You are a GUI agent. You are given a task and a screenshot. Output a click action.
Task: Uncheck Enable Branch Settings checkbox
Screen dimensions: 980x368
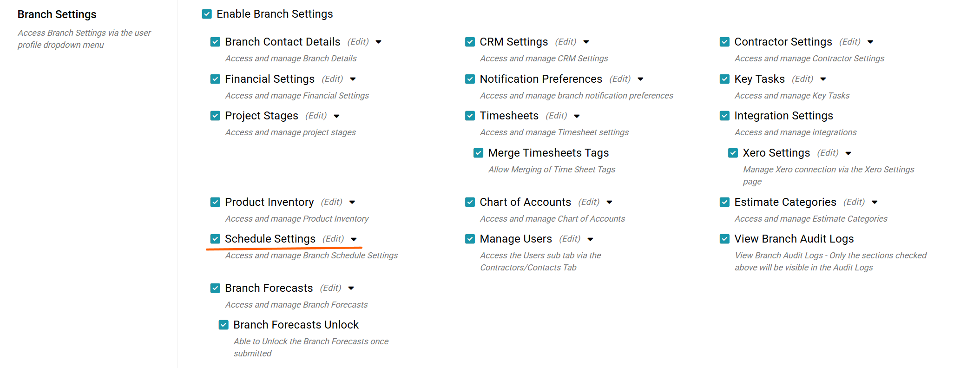(207, 14)
